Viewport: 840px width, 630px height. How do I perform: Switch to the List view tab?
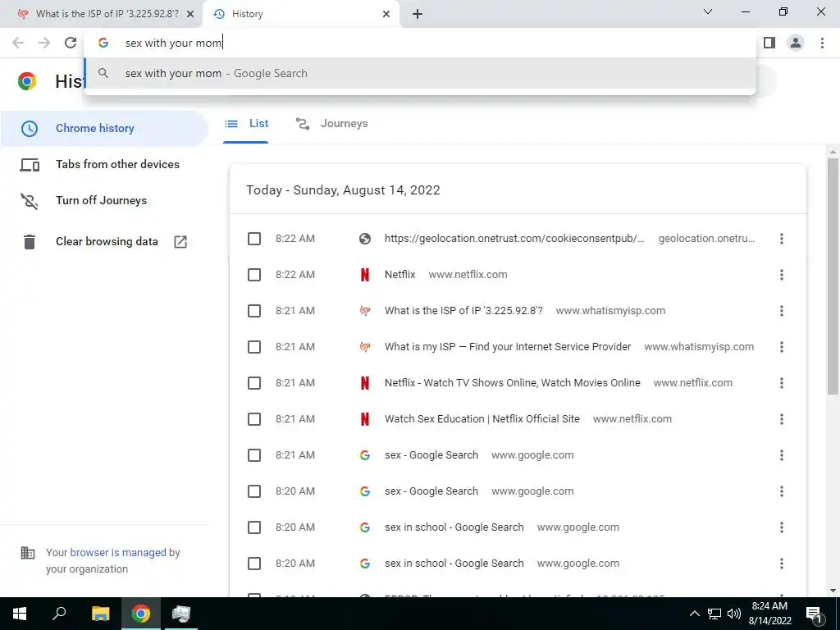pos(246,124)
